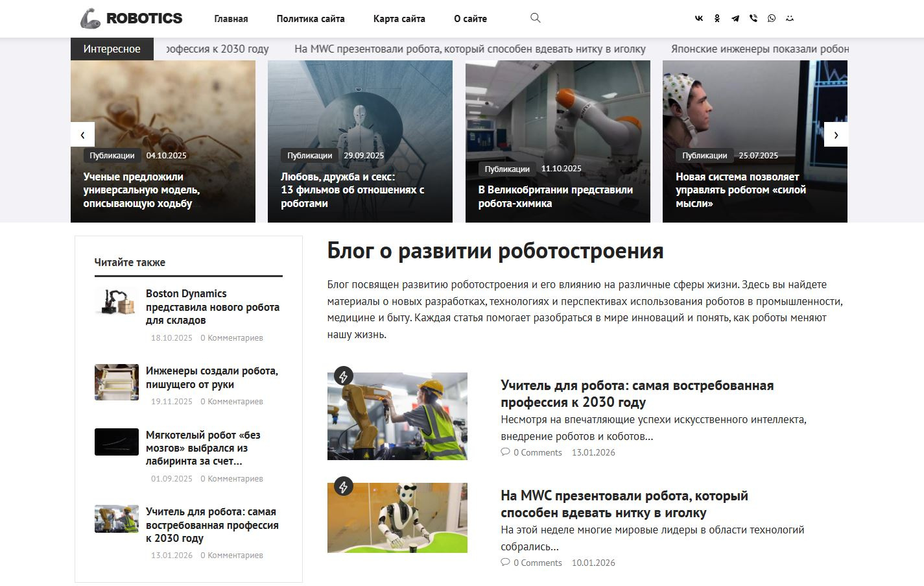Image resolution: width=924 pixels, height=586 pixels.
Task: Click the excerpt «Несмотря на впечатляющие успехи искусственного интеллекта»
Action: tap(654, 428)
